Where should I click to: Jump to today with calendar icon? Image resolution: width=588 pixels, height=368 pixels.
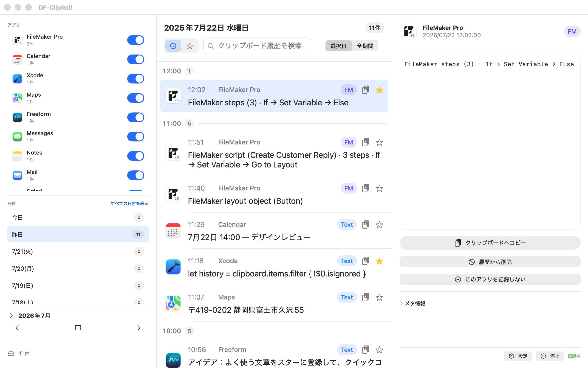click(78, 328)
